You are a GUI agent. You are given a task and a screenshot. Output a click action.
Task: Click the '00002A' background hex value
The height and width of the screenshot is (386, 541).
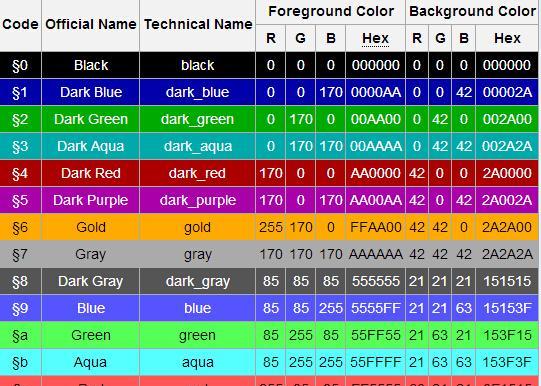click(507, 92)
